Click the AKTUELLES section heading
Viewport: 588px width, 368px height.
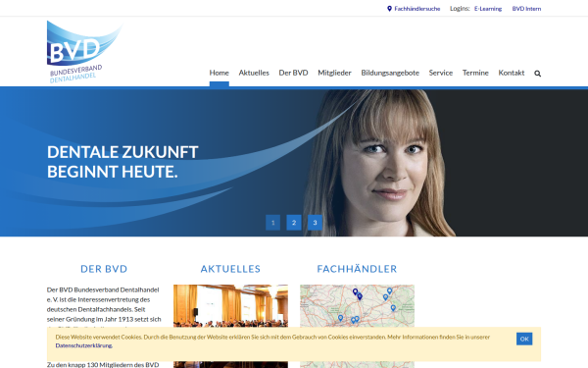[230, 269]
